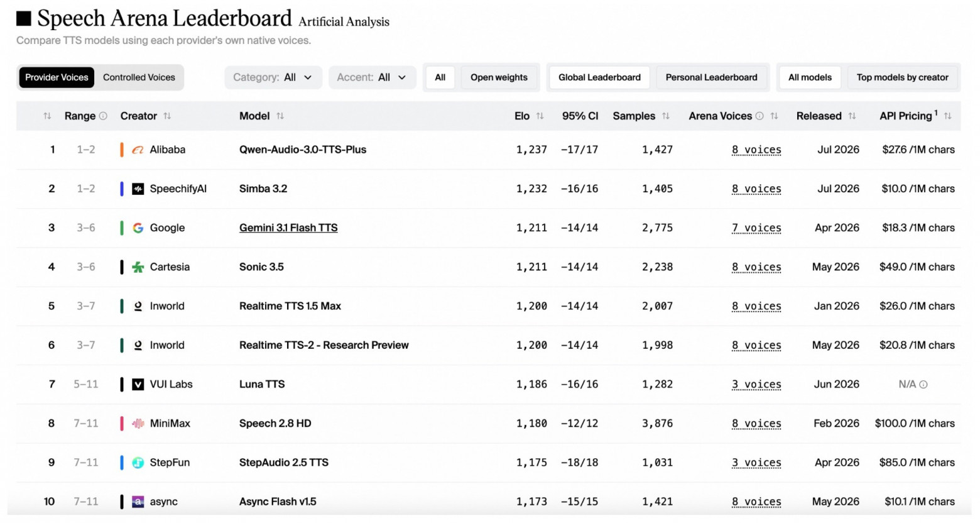Switch to Controlled Voices view

coord(139,77)
